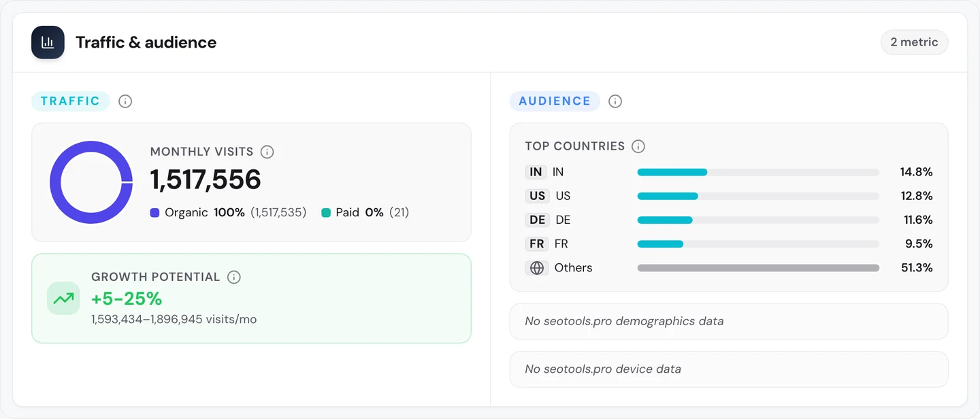Click the No seotools.pro device data box
Image resolution: width=980 pixels, height=419 pixels.
[729, 369]
